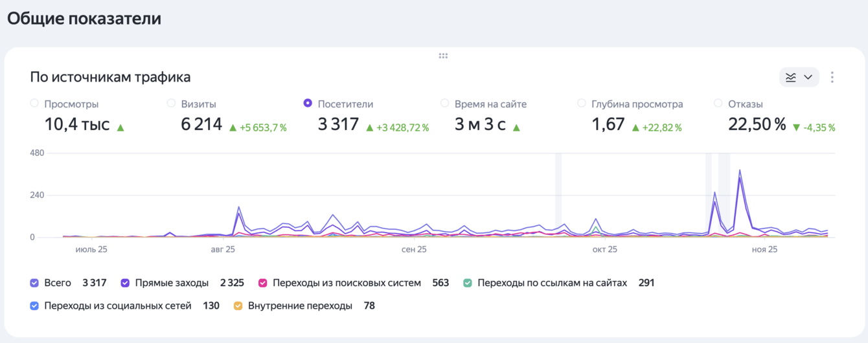
Task: Click the По источникам трафика title
Action: pyautogui.click(x=110, y=78)
